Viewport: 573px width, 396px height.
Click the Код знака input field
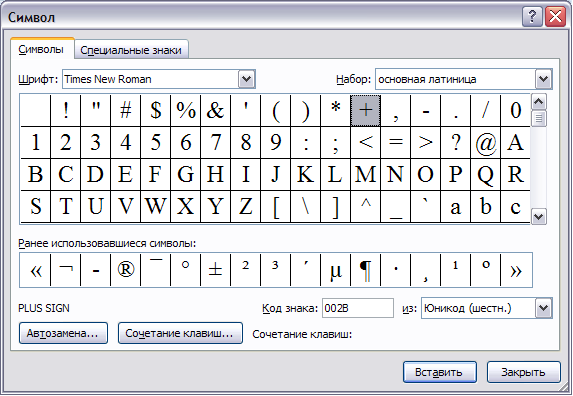click(358, 308)
